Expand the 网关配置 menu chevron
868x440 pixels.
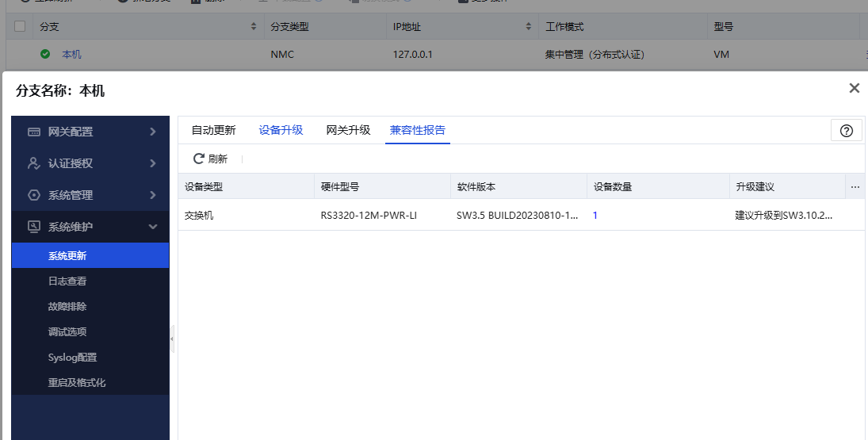coord(153,131)
